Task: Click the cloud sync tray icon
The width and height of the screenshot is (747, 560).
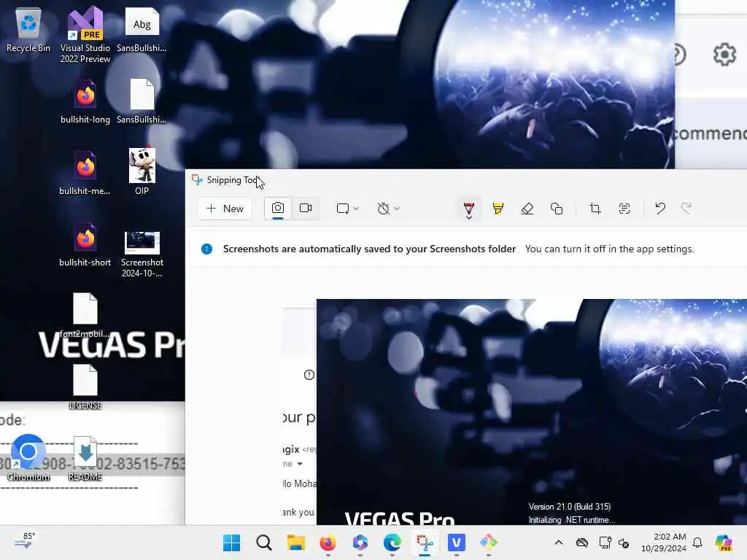Action: 581,542
